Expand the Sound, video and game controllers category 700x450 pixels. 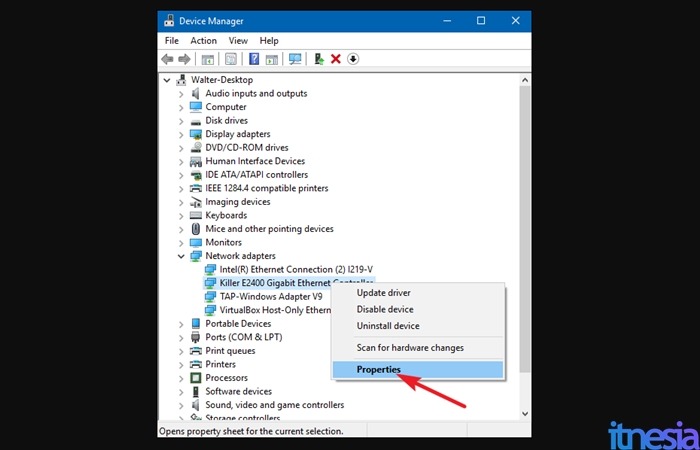[181, 405]
